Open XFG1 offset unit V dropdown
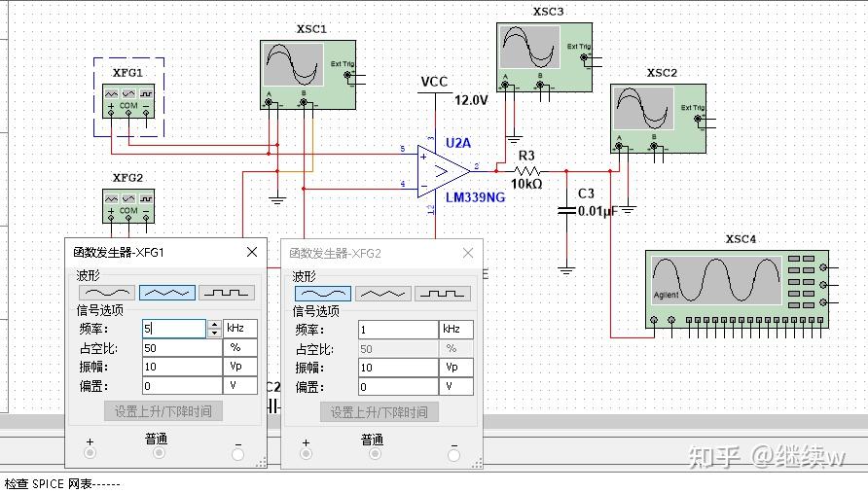This screenshot has width=868, height=493. tap(240, 386)
